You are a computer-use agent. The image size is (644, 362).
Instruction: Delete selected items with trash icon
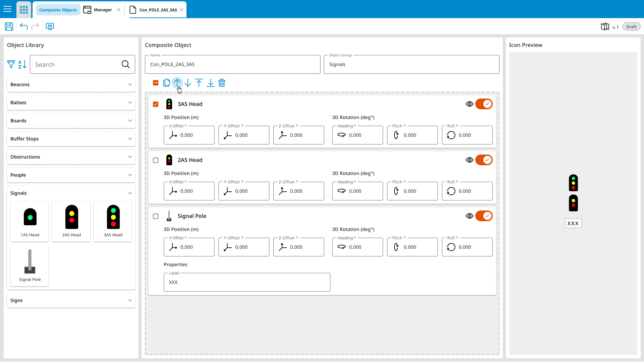coord(222,83)
